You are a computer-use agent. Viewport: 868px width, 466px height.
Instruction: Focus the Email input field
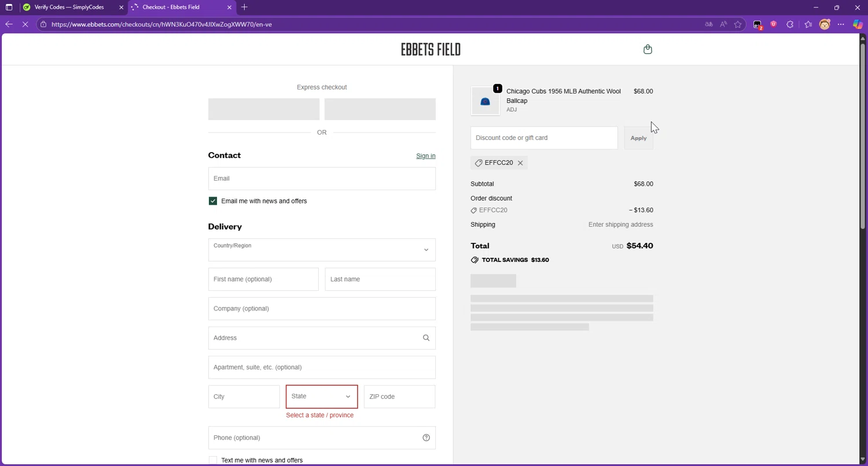322,179
